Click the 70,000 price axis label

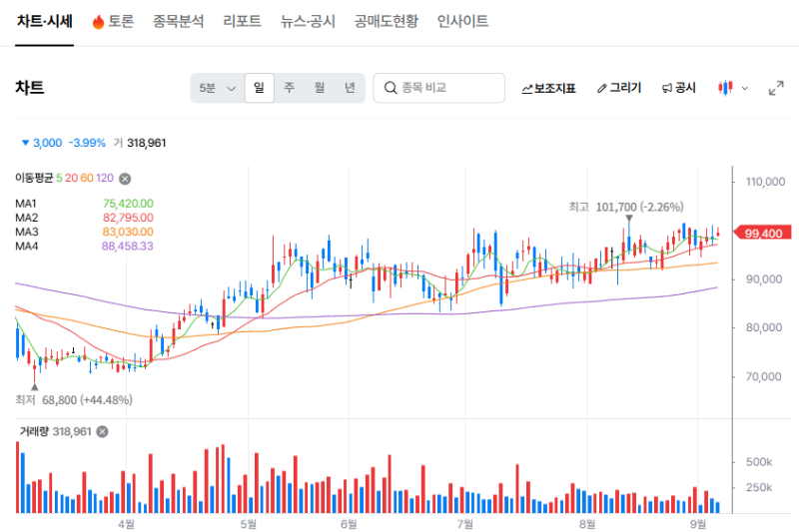click(764, 376)
